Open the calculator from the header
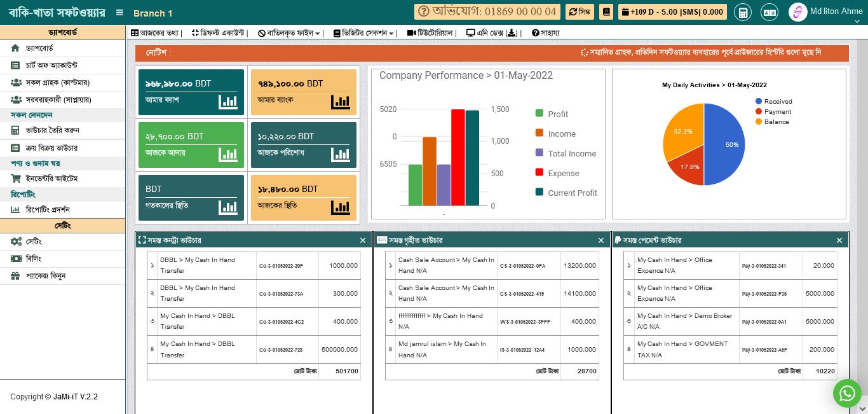Image resolution: width=868 pixels, height=414 pixels. (x=742, y=12)
